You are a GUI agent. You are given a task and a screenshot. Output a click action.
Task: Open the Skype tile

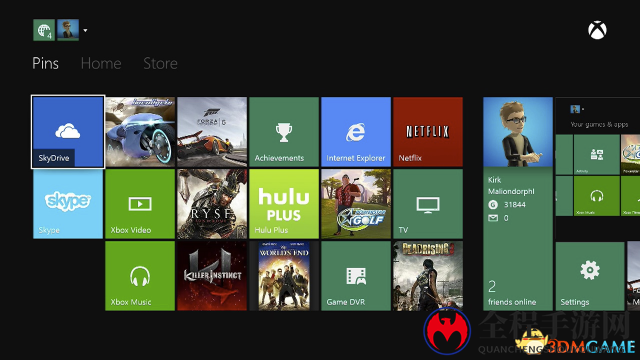click(68, 204)
